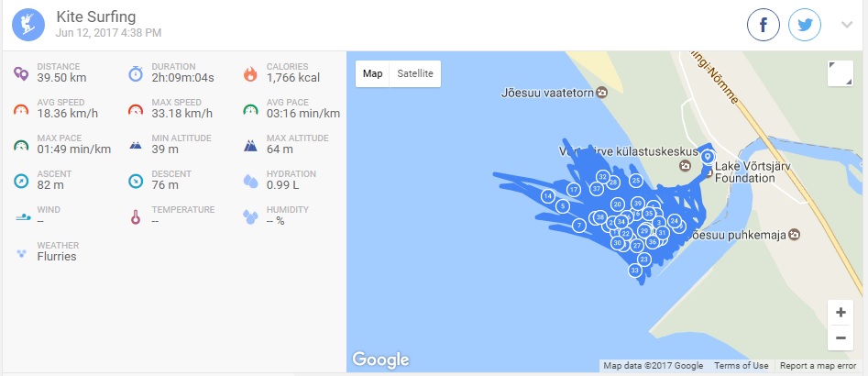Open Terms of Use link
The image size is (868, 376).
pos(742,366)
